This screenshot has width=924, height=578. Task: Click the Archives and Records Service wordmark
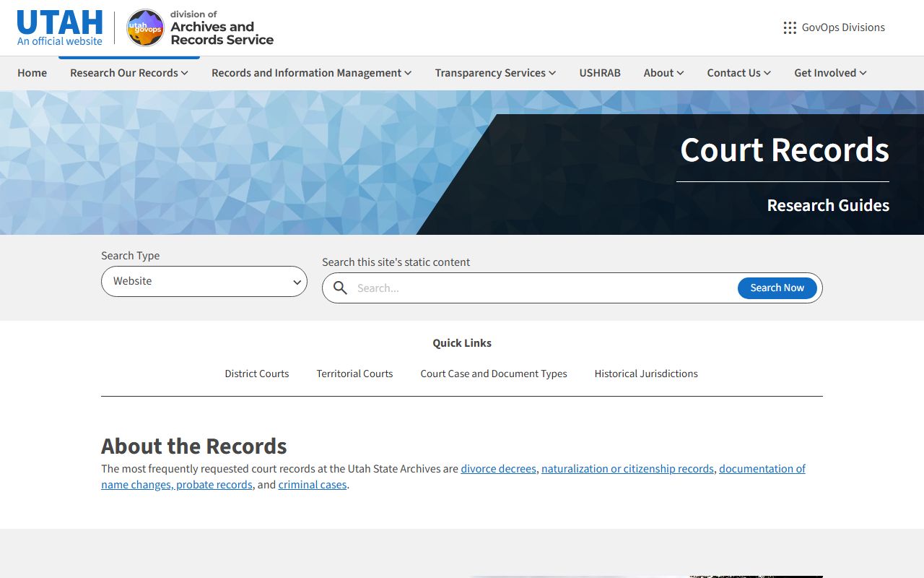pyautogui.click(x=222, y=28)
